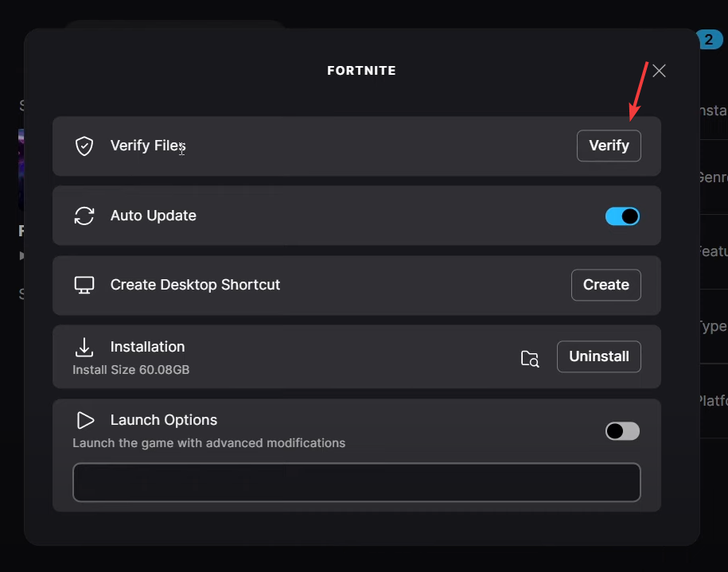Click the Launch Options play triangle icon
Screen dimensions: 728x572
point(84,420)
